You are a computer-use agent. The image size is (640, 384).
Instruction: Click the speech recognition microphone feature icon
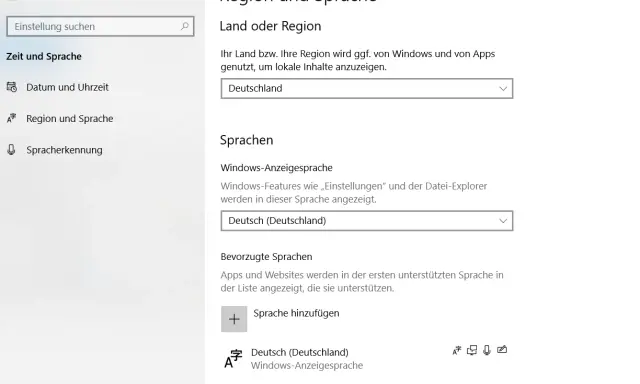pyautogui.click(x=487, y=350)
